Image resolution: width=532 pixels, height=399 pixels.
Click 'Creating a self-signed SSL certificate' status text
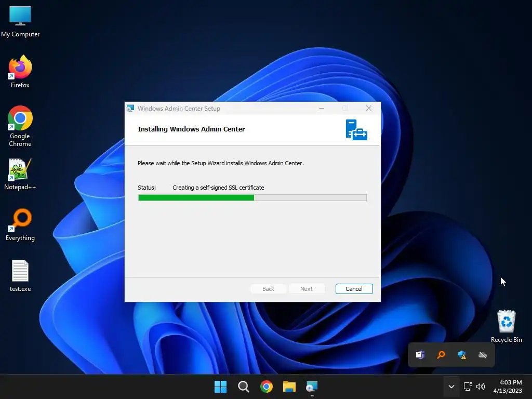(218, 188)
